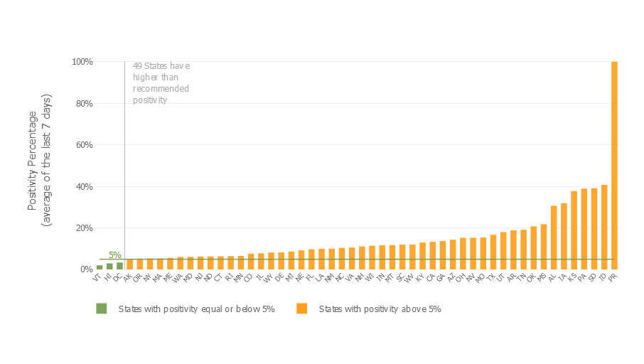Click the green VT bar
The height and width of the screenshot is (364, 644).
click(100, 267)
